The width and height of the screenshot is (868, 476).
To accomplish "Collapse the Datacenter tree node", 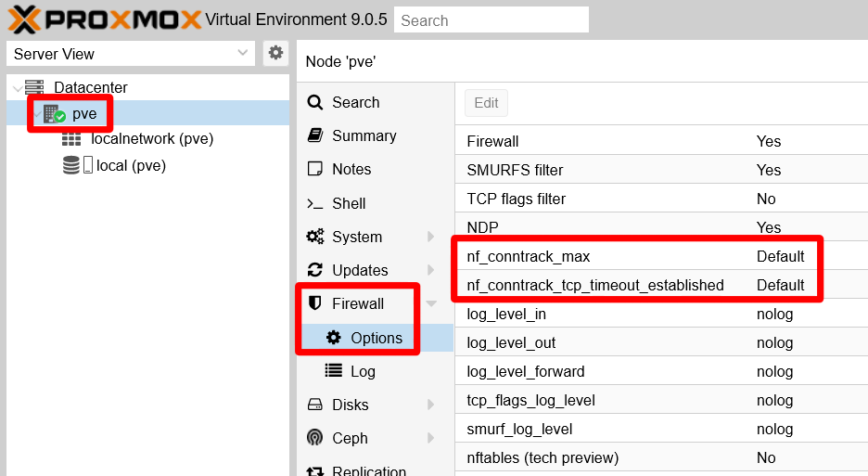I will [x=18, y=87].
